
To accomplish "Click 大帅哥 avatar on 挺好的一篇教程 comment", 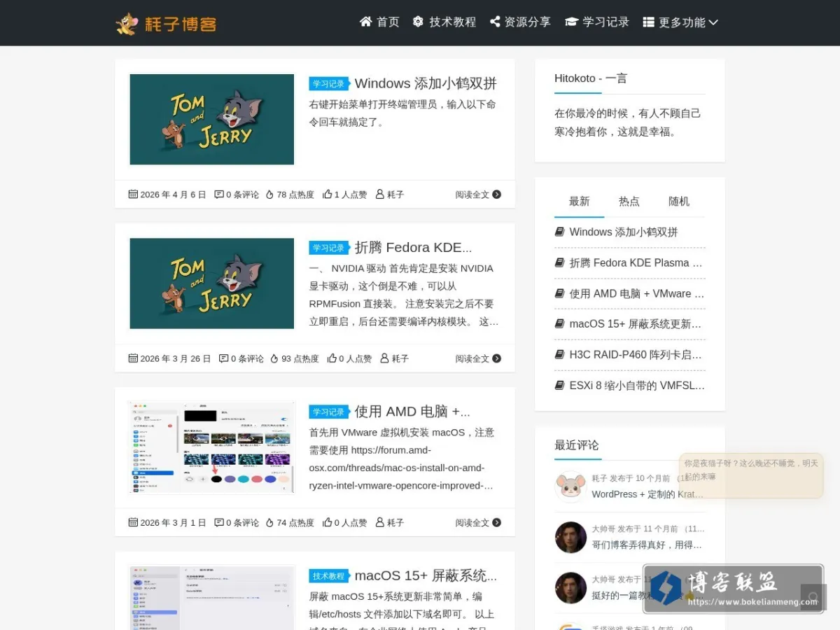I will tap(570, 588).
